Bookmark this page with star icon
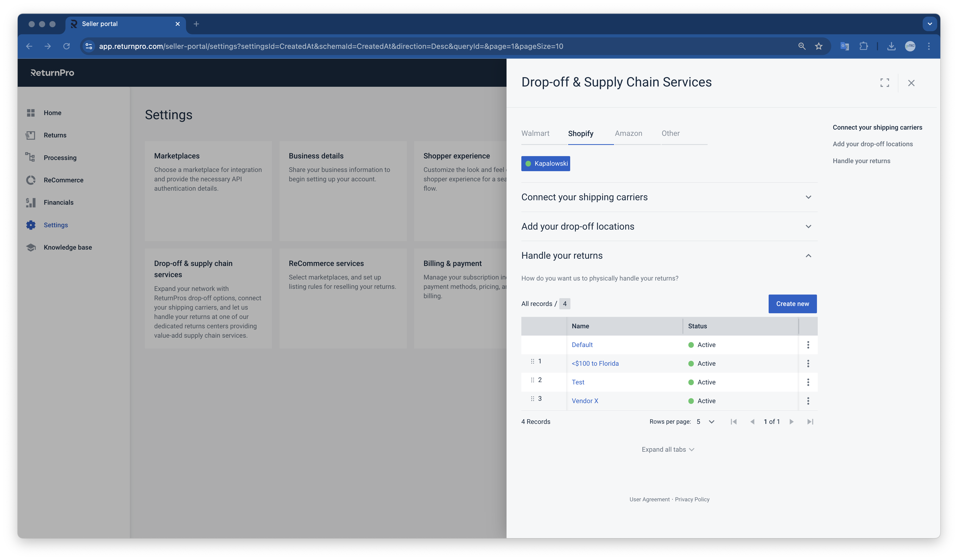The width and height of the screenshot is (958, 560). (x=819, y=46)
